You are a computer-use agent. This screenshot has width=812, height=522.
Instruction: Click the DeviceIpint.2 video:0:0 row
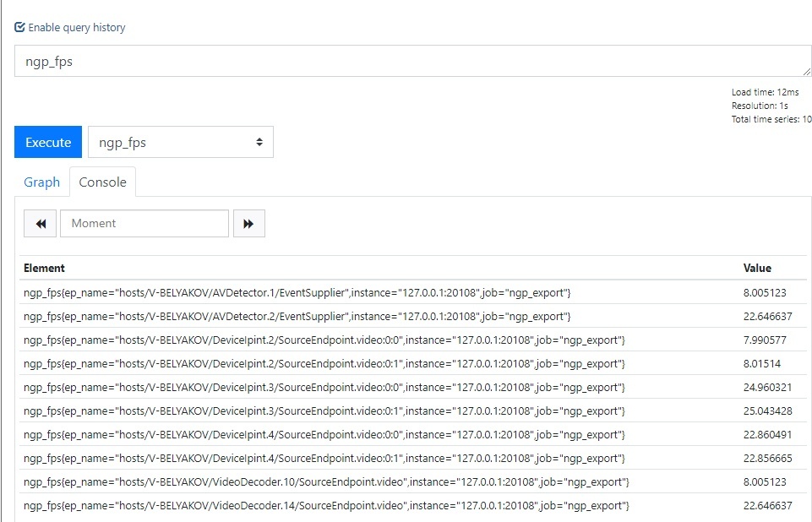tap(324, 340)
